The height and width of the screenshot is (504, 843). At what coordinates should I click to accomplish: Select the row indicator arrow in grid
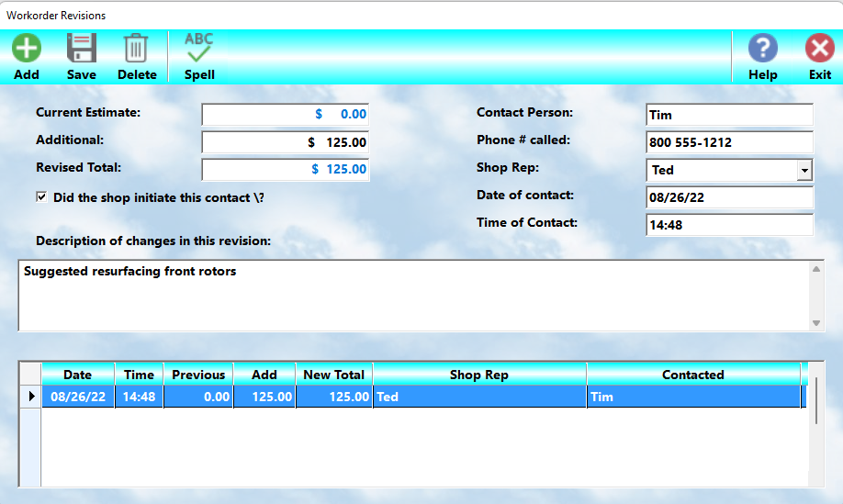coord(30,397)
